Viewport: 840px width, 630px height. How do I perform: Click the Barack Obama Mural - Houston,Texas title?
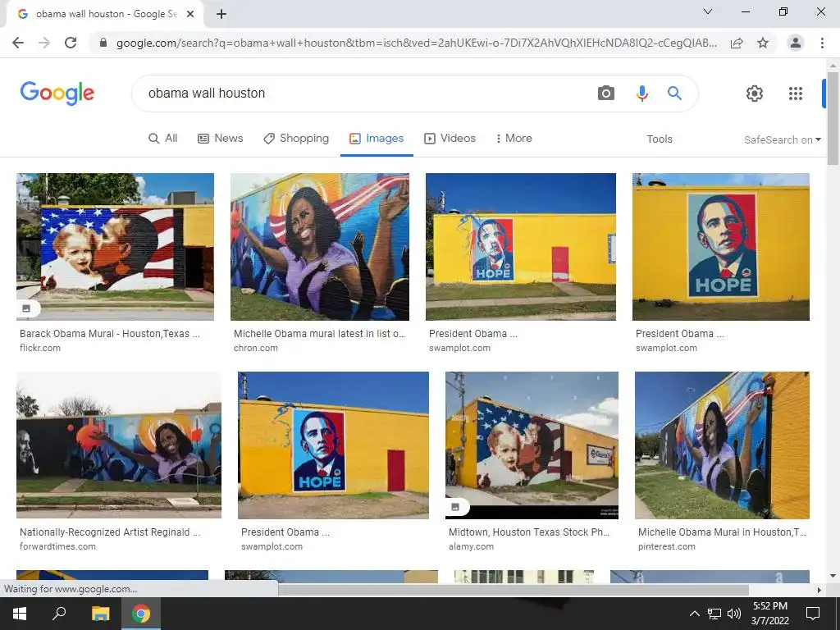[109, 334]
